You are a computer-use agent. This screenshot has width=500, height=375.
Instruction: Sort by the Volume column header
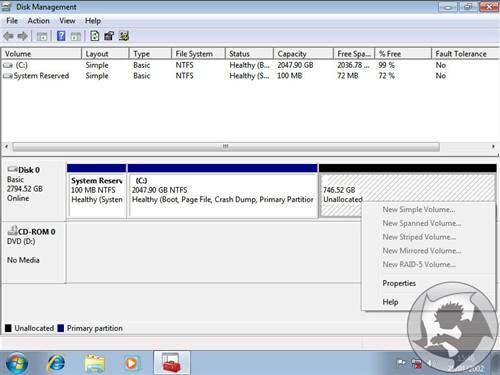pos(41,54)
